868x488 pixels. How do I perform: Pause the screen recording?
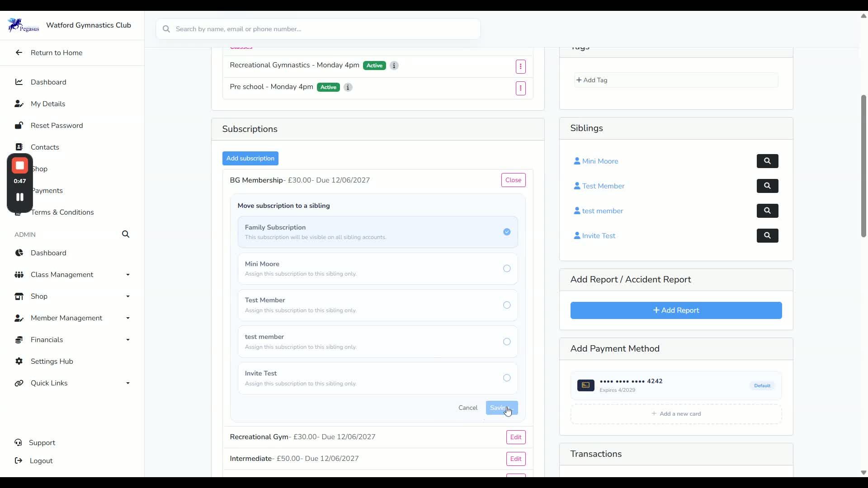tap(19, 197)
